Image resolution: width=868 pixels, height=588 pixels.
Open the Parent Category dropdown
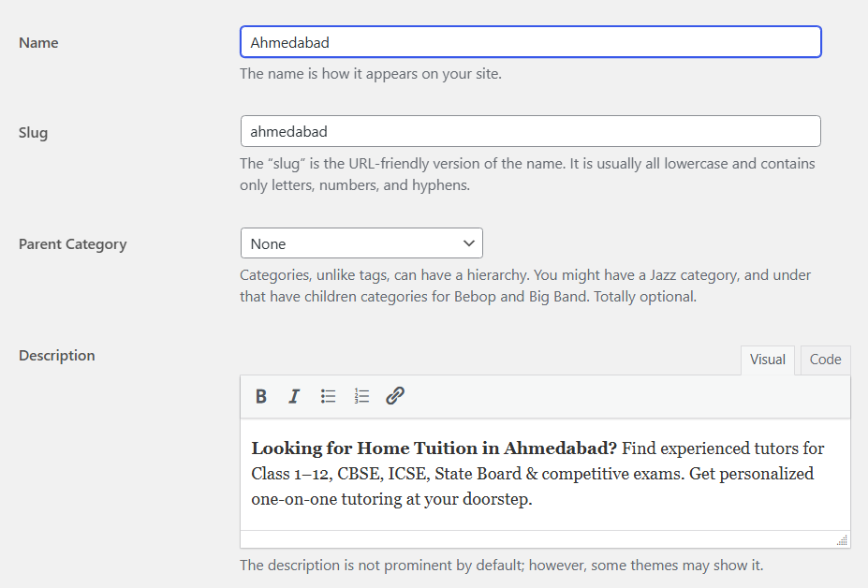tap(361, 243)
